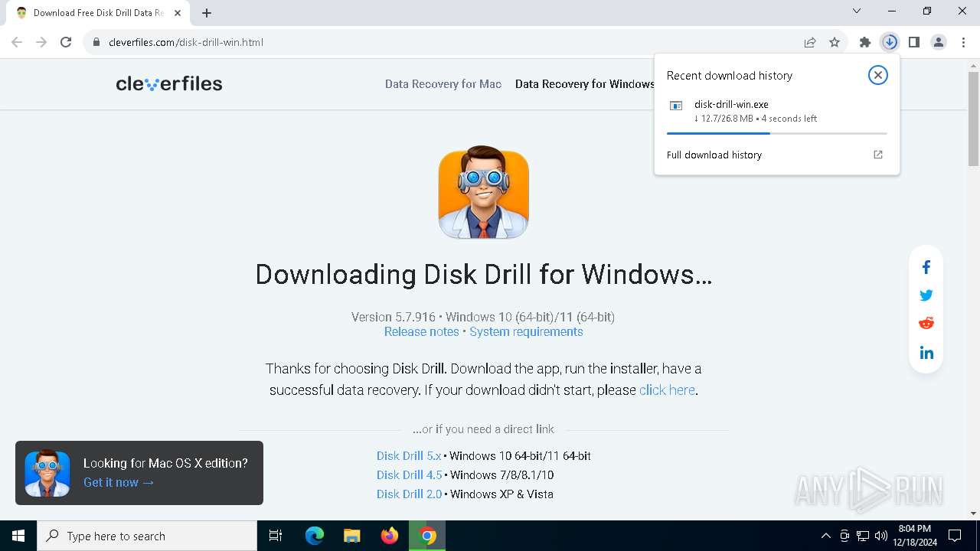The image size is (980, 551).
Task: Click the Version 5.7.916 text
Action: tap(394, 317)
